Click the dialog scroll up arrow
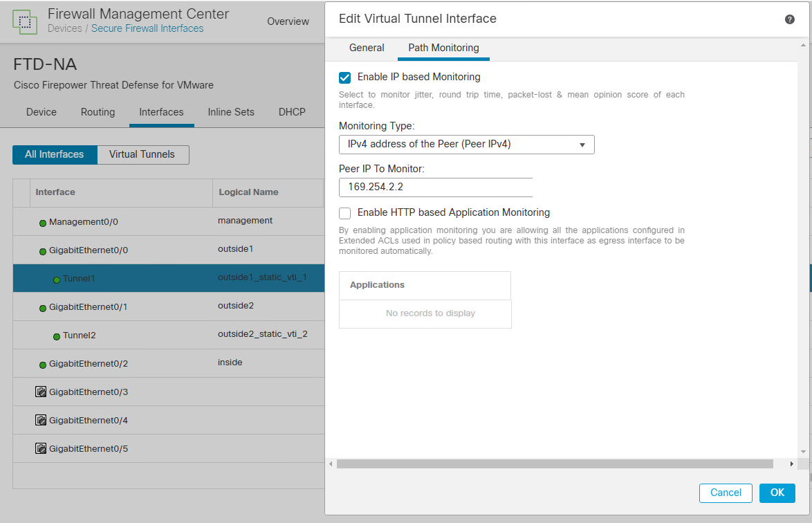Screen dimensions: 812x523 (803, 46)
